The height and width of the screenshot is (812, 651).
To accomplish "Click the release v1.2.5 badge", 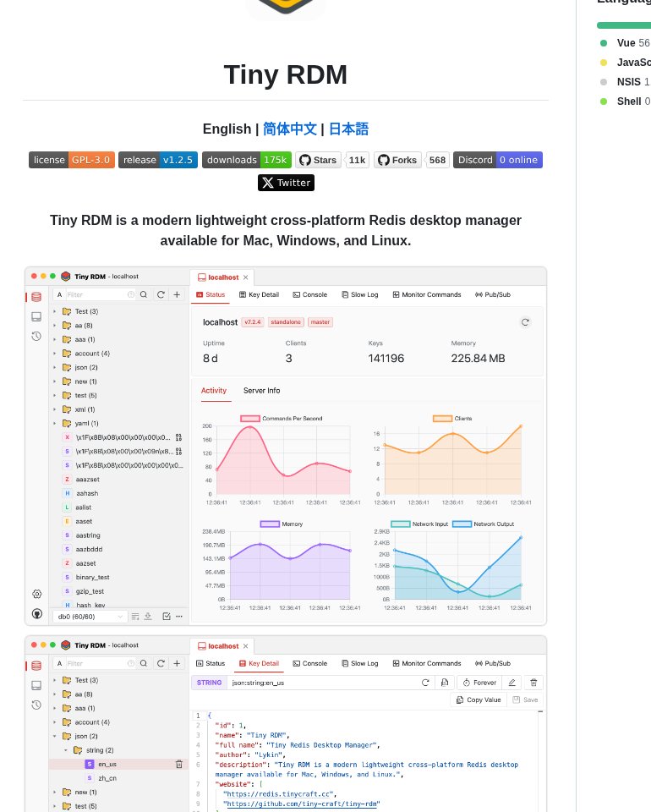I will (x=158, y=160).
